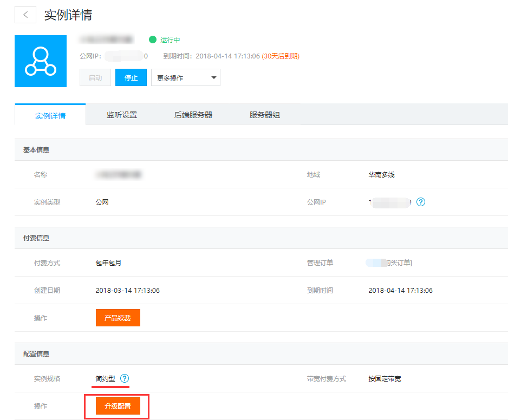
Task: Click the 30天后到期 expiry notice
Action: pos(281,56)
